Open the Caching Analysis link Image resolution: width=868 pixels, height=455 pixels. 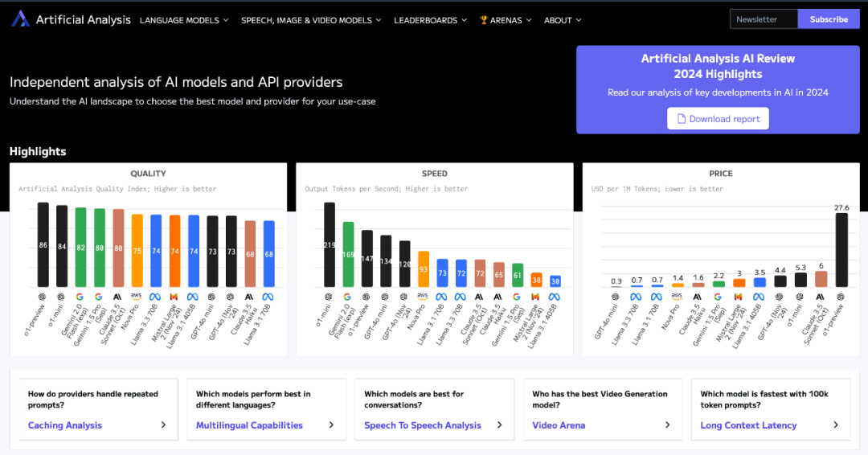[x=65, y=425]
